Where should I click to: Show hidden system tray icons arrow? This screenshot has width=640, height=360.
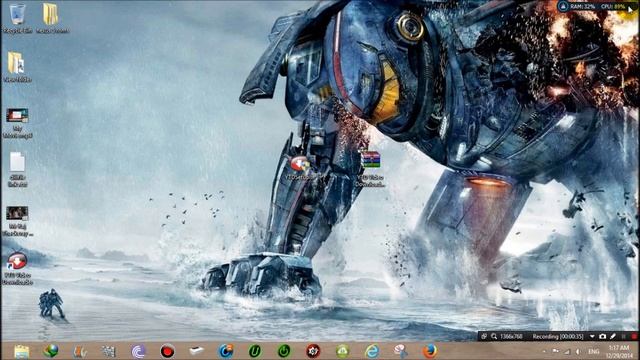[x=544, y=351]
